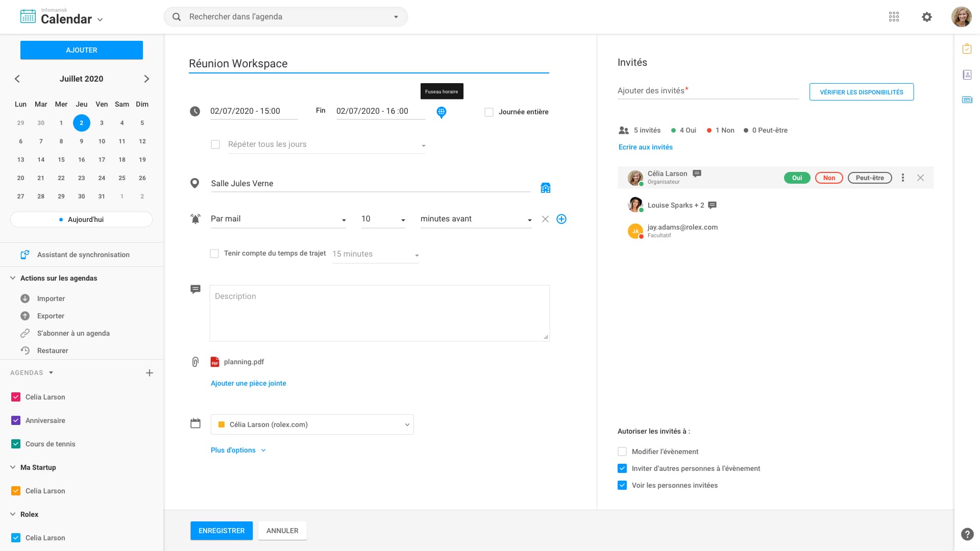980x551 pixels.
Task: Click the ENREGISTRER button
Action: (222, 531)
